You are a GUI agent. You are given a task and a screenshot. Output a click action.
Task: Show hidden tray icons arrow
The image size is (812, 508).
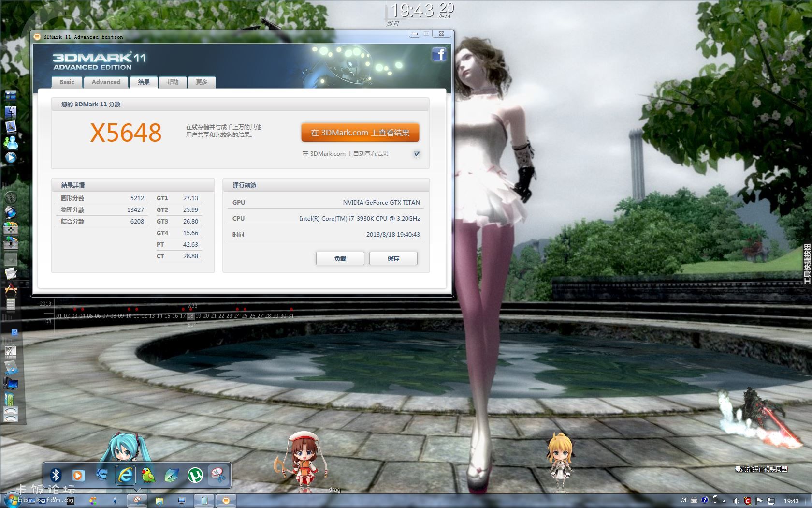[725, 501]
